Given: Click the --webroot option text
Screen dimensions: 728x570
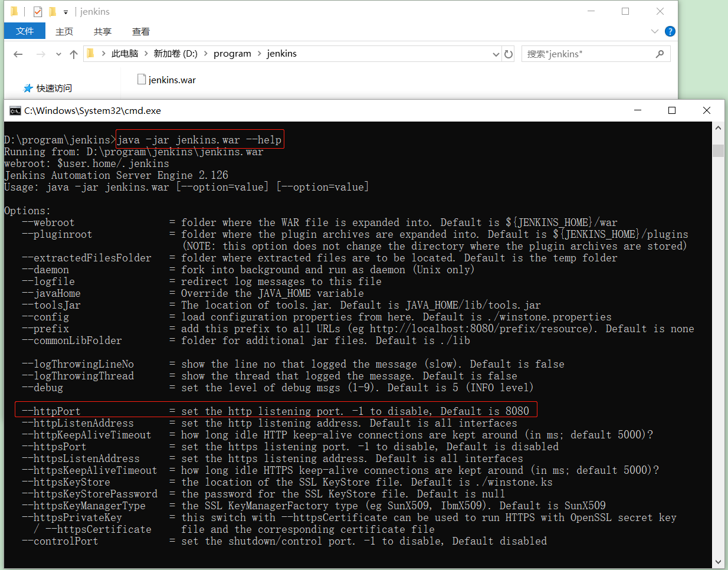Looking at the screenshot, I should click(x=48, y=222).
